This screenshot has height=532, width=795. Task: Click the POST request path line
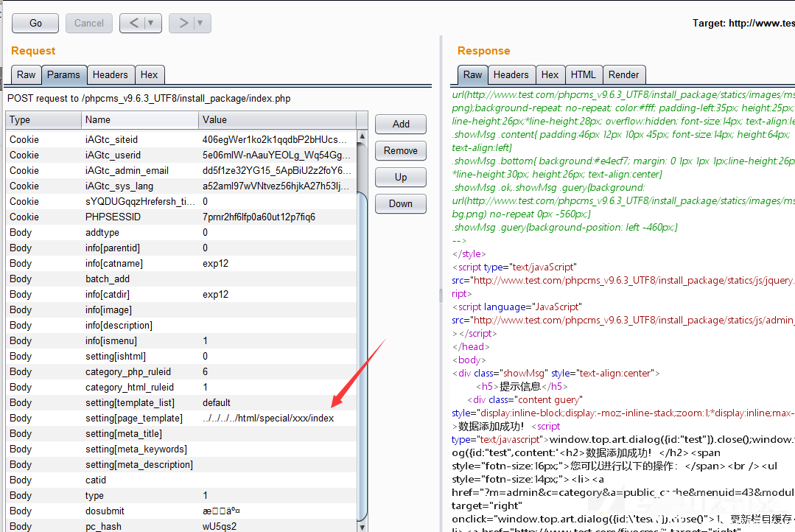pos(149,99)
